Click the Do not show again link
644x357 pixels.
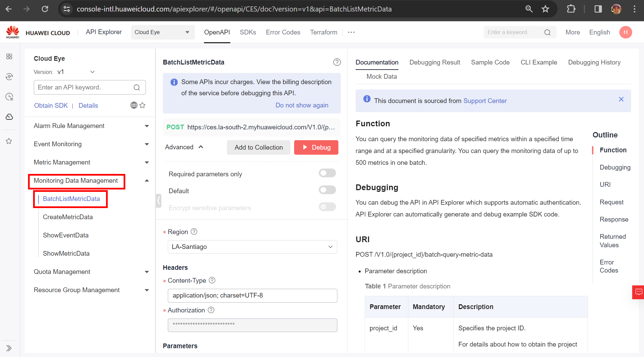tap(302, 105)
